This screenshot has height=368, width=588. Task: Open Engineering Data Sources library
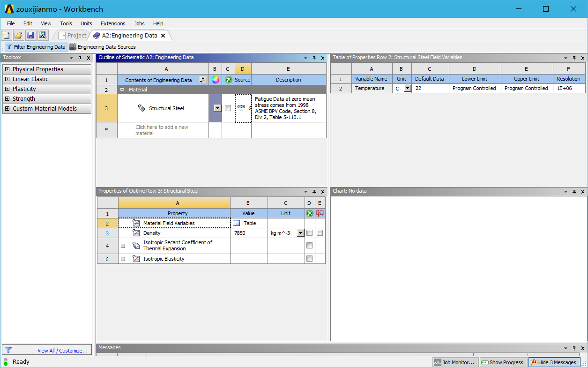click(103, 47)
